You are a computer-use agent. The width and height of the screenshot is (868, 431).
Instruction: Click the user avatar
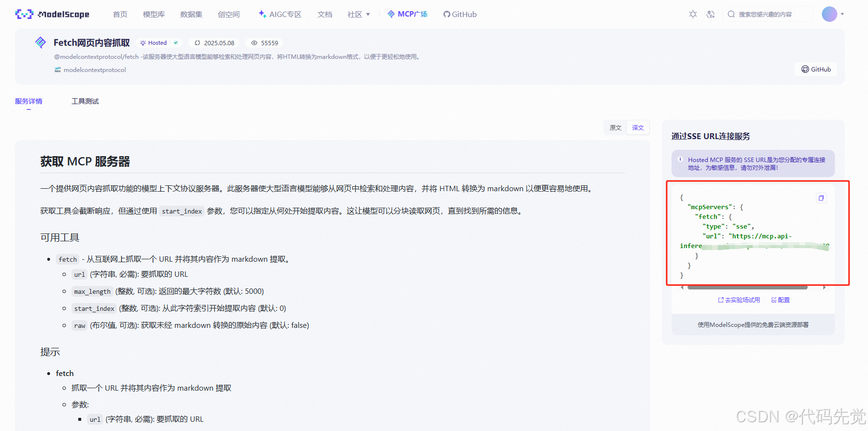pyautogui.click(x=830, y=14)
